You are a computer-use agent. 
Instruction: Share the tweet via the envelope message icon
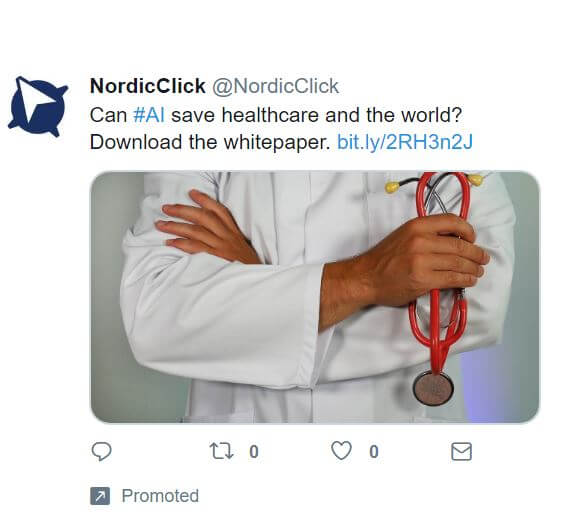[x=462, y=451]
